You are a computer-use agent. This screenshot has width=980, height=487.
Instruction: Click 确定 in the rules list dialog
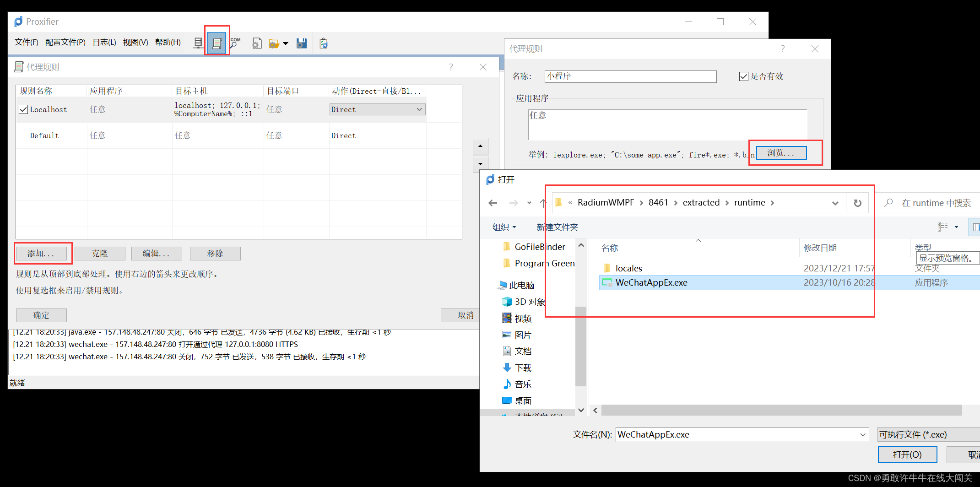pos(41,315)
